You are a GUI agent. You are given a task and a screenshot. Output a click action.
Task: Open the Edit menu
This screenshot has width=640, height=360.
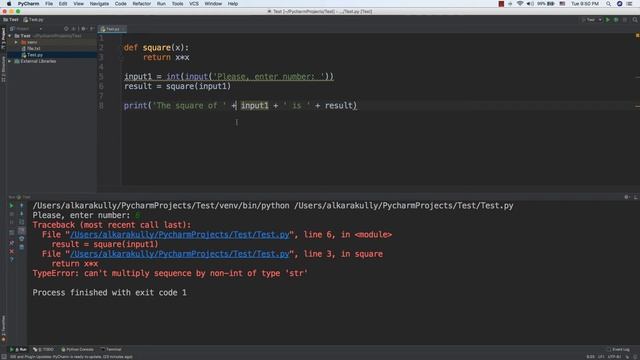(x=63, y=4)
